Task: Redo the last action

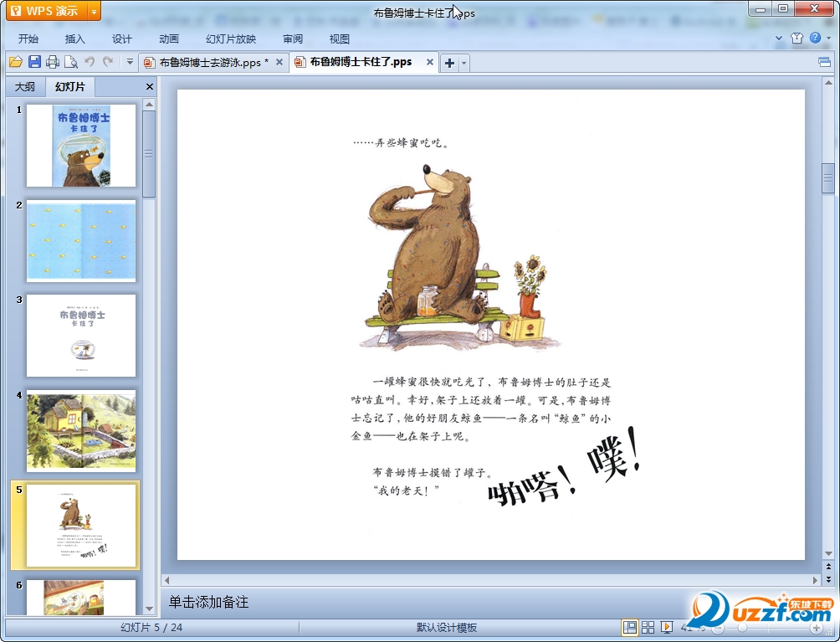Action: tap(108, 62)
